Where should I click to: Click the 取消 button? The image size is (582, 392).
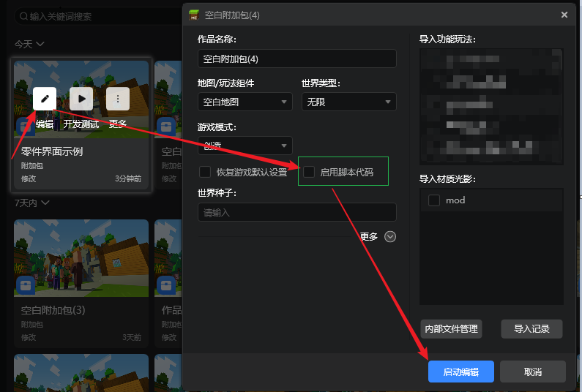point(533,372)
